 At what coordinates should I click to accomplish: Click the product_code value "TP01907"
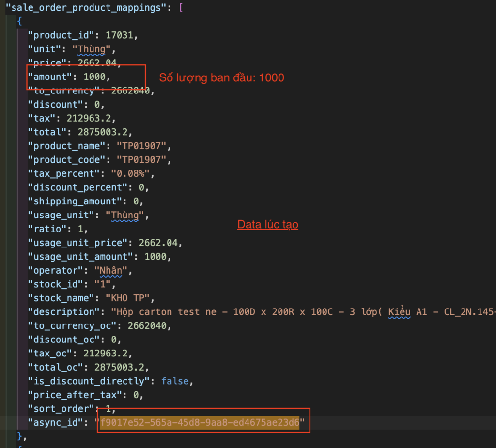[141, 160]
